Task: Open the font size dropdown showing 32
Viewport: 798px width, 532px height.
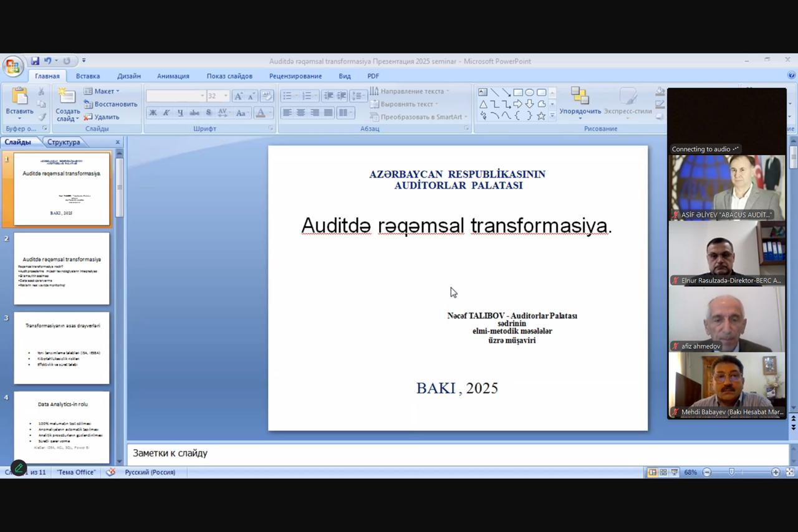Action: (x=226, y=96)
